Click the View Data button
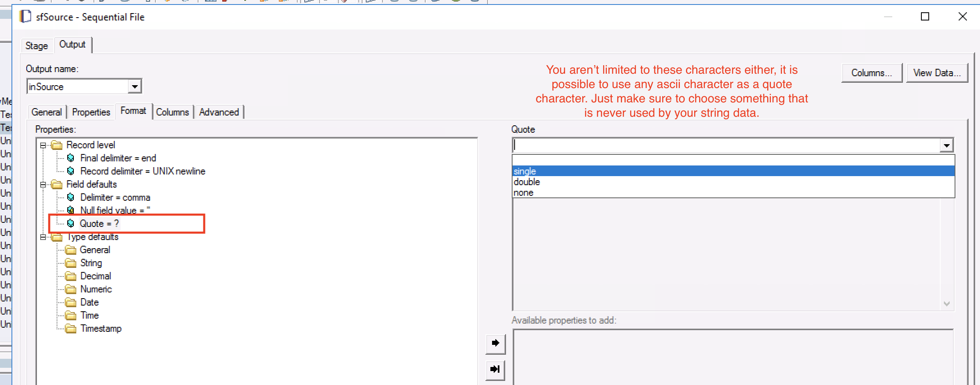This screenshot has width=980, height=385. tap(938, 72)
